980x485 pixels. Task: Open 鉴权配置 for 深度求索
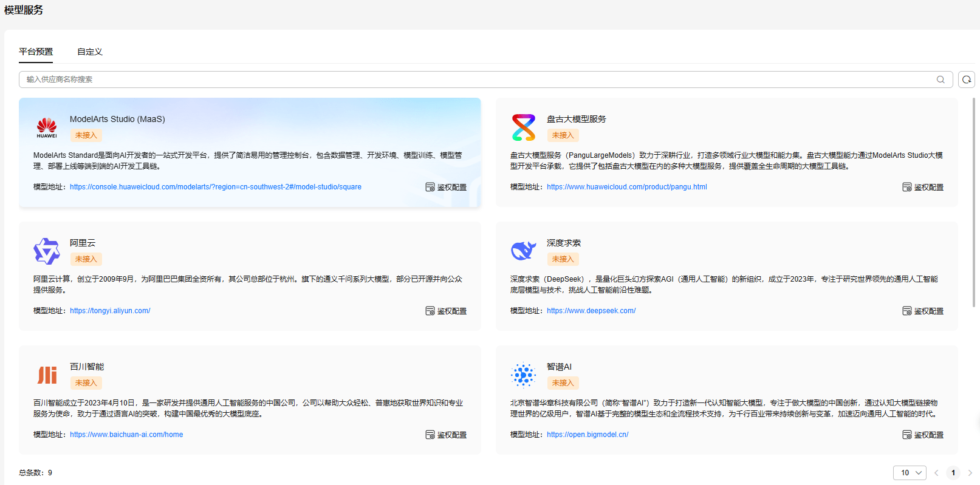pyautogui.click(x=923, y=311)
